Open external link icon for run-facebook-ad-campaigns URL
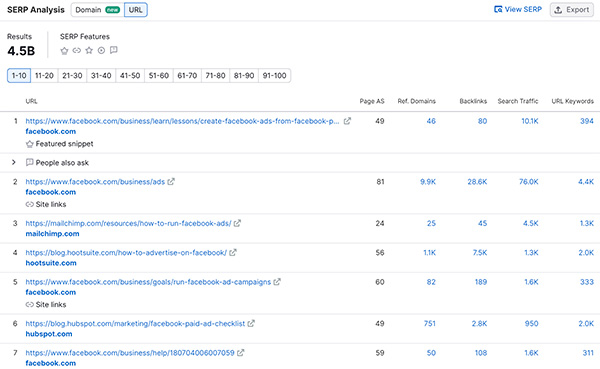Viewport: 600px width, 369px height. tap(277, 282)
